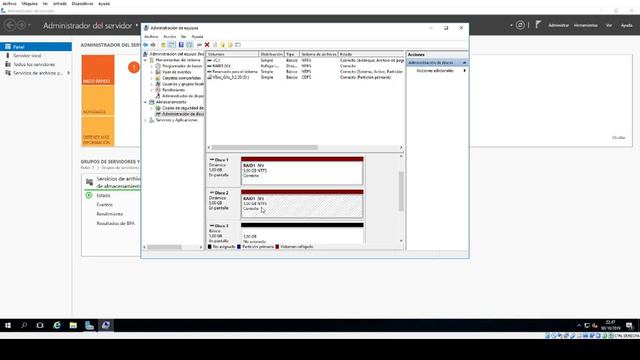Toggle the Show/Hide action pane toolbar icon

[x=190, y=45]
